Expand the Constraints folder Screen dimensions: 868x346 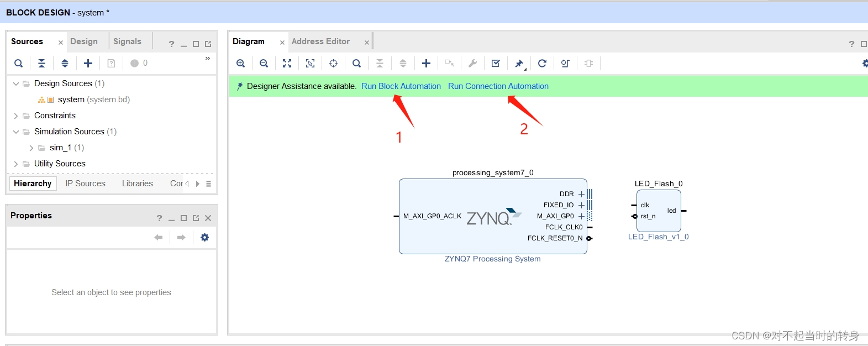coord(16,116)
